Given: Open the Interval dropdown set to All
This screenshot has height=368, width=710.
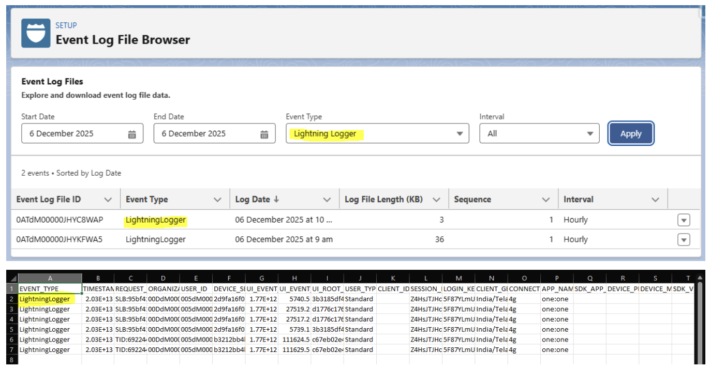Looking at the screenshot, I should (x=539, y=134).
